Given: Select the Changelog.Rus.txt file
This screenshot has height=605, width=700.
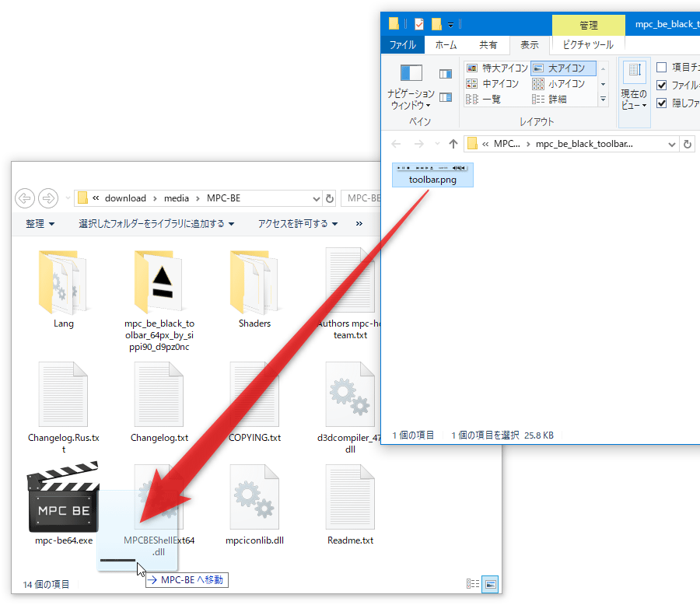Looking at the screenshot, I should tap(64, 406).
